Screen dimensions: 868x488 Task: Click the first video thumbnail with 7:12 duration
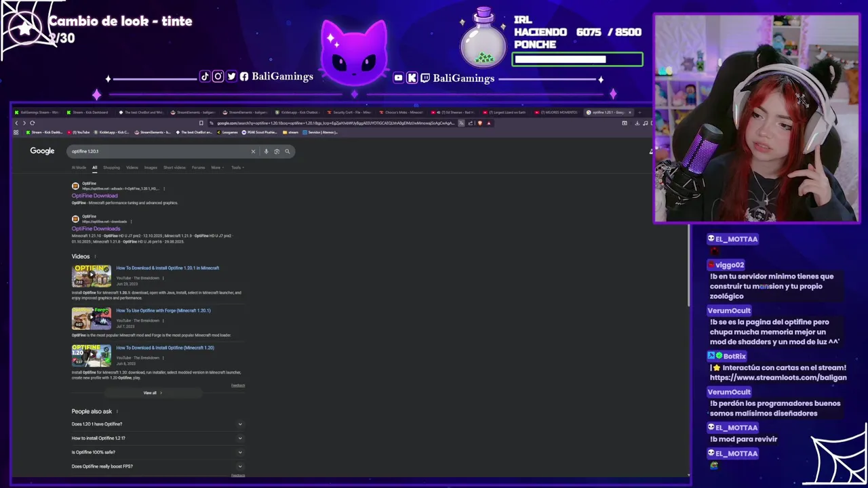[x=92, y=276]
